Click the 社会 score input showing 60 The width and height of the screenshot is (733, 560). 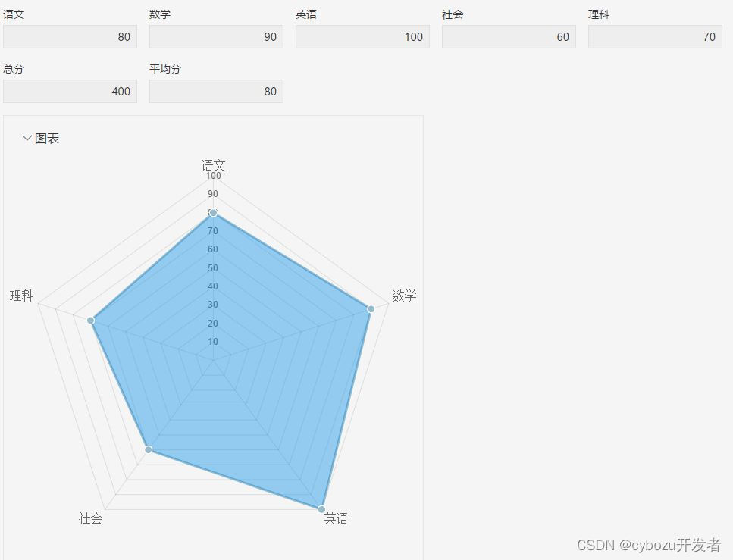[x=508, y=36]
